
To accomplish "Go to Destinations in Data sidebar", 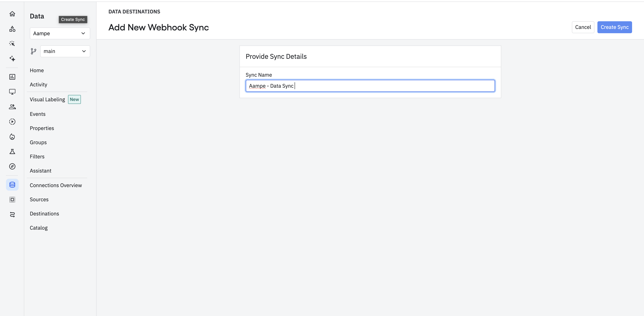I will (x=44, y=214).
